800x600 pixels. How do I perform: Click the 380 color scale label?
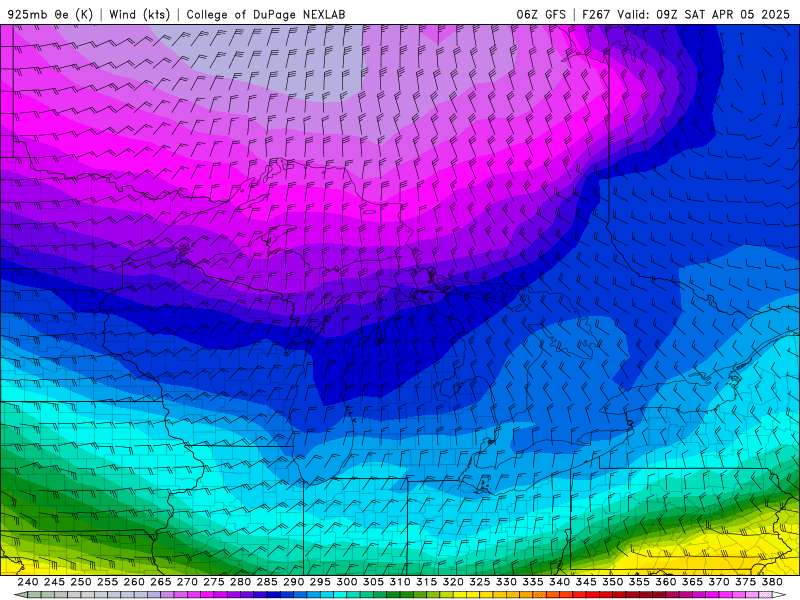pyautogui.click(x=772, y=582)
